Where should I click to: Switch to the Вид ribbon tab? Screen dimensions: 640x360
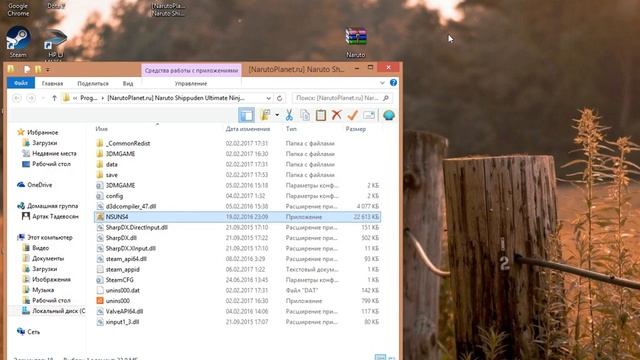pyautogui.click(x=128, y=83)
